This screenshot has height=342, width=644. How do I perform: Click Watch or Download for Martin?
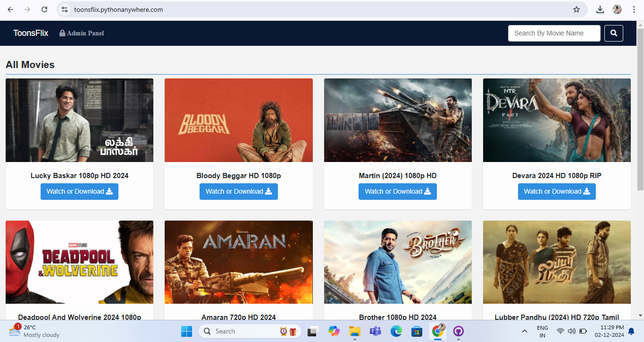[398, 191]
